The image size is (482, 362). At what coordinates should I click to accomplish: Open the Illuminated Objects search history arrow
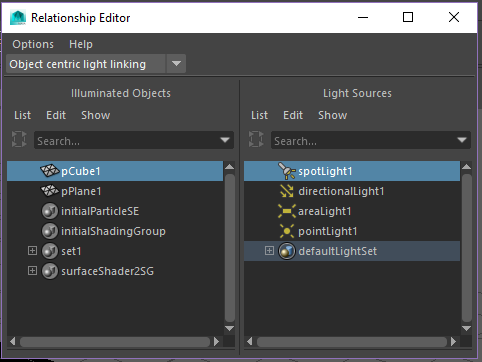[225, 140]
